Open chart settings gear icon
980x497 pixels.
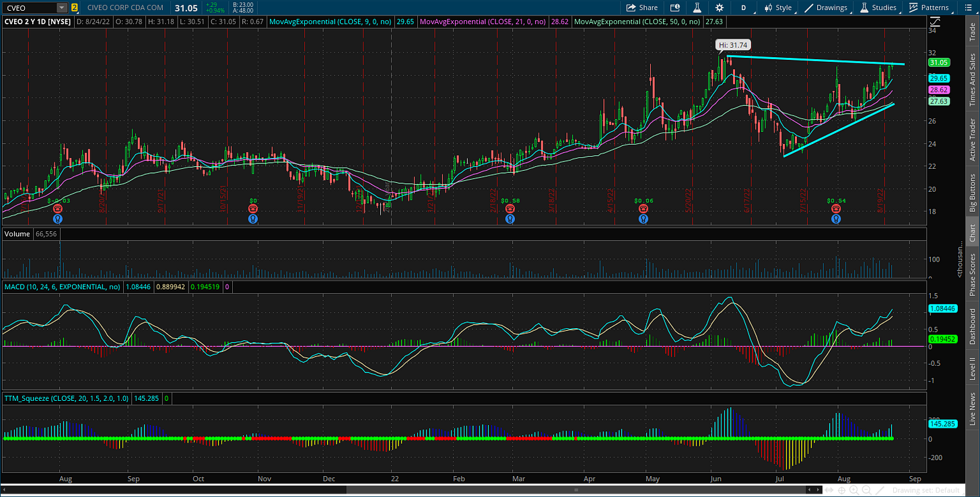pos(720,8)
